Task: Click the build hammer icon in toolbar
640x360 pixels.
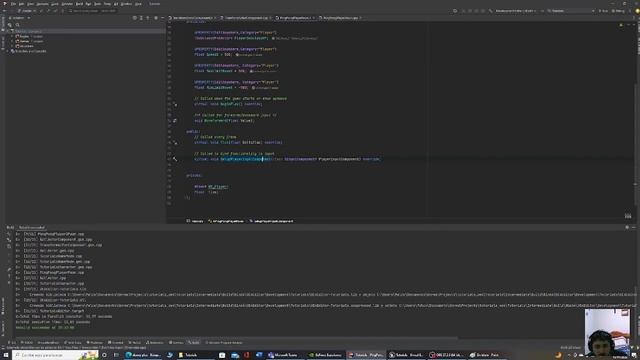Action: point(491,11)
